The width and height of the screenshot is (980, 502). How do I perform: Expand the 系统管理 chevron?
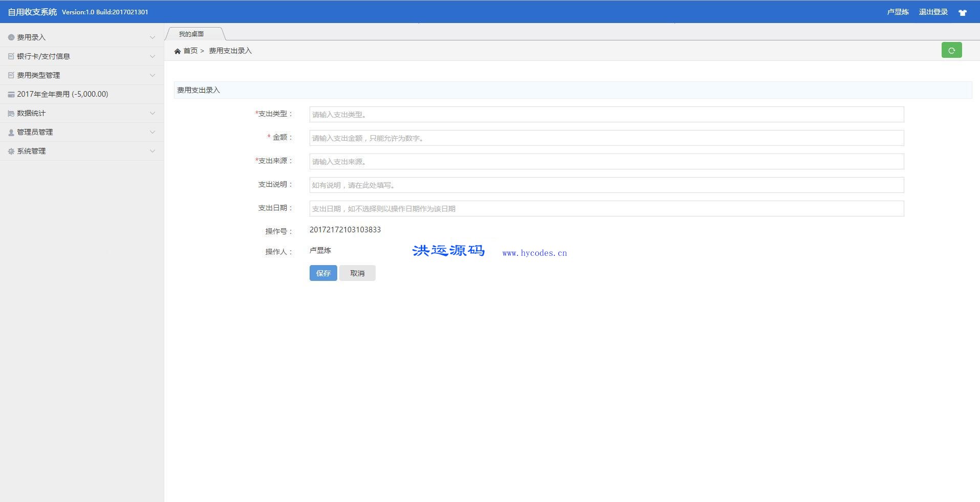pyautogui.click(x=152, y=151)
